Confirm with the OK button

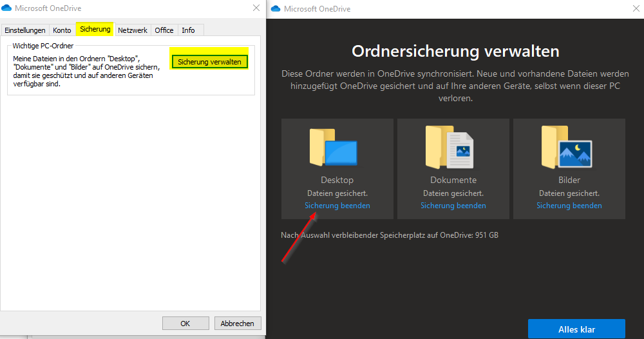pyautogui.click(x=185, y=324)
